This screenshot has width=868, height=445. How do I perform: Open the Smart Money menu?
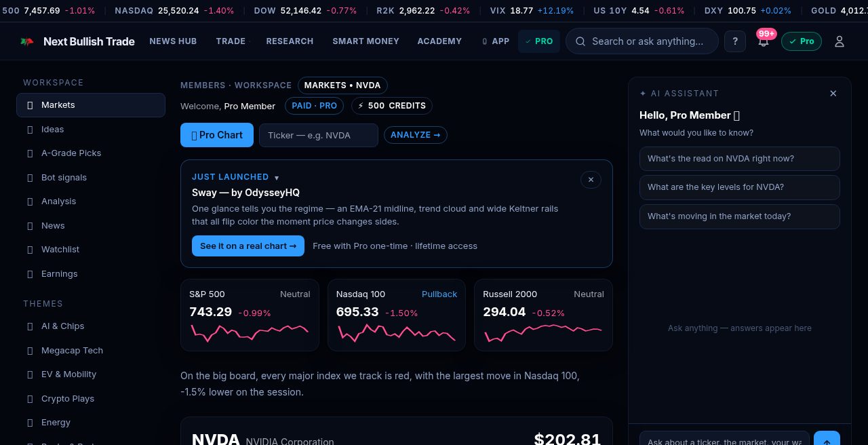click(x=366, y=41)
